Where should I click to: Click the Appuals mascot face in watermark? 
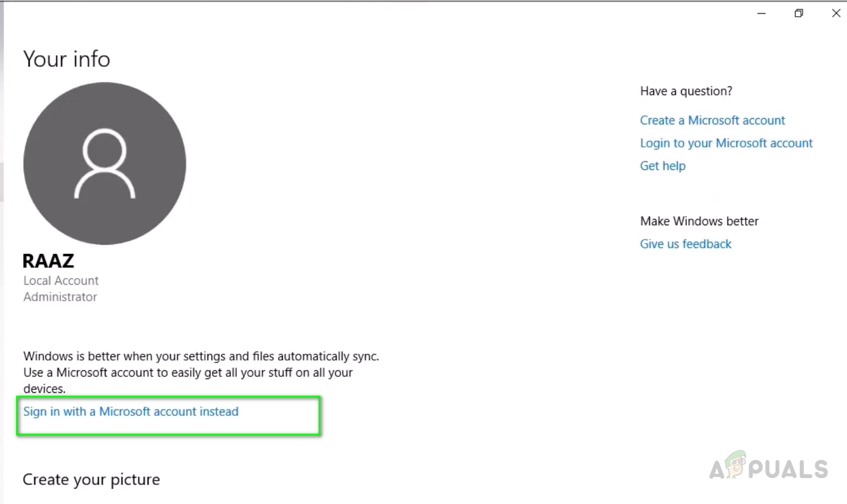tap(736, 464)
